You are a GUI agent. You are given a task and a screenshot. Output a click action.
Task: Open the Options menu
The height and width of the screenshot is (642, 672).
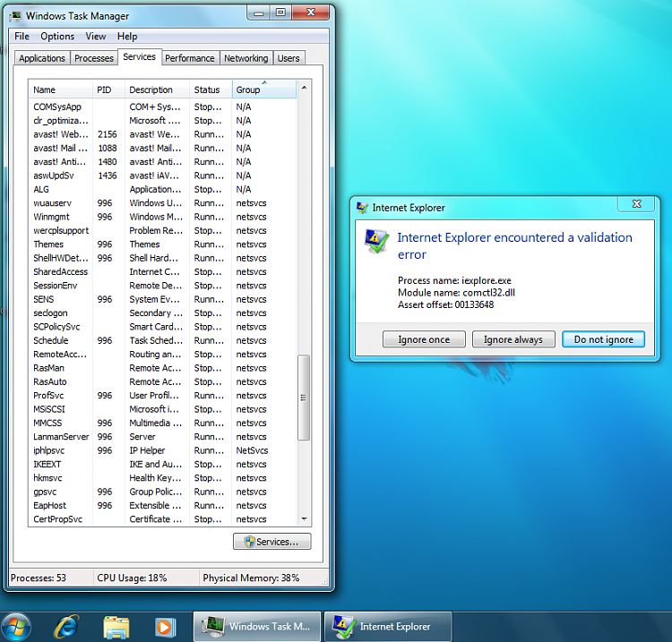(x=57, y=37)
